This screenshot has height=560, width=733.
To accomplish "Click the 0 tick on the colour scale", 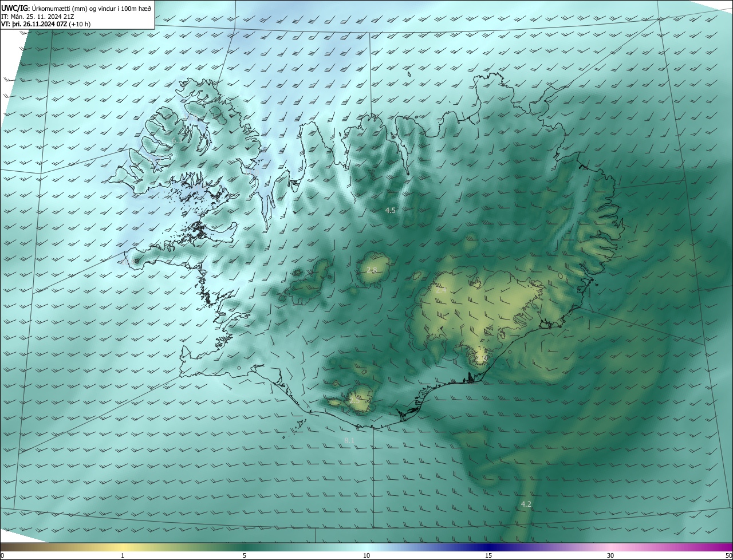I will coord(2,555).
